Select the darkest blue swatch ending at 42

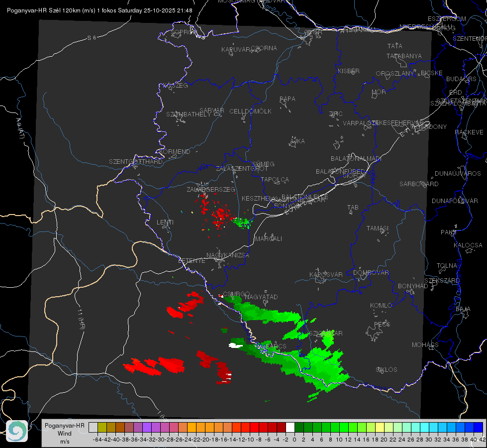[x=479, y=428]
